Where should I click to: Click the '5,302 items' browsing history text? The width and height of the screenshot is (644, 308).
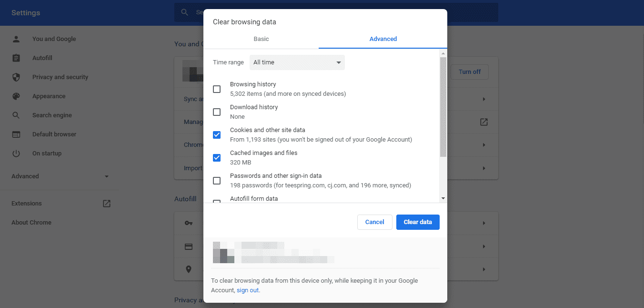tap(288, 94)
